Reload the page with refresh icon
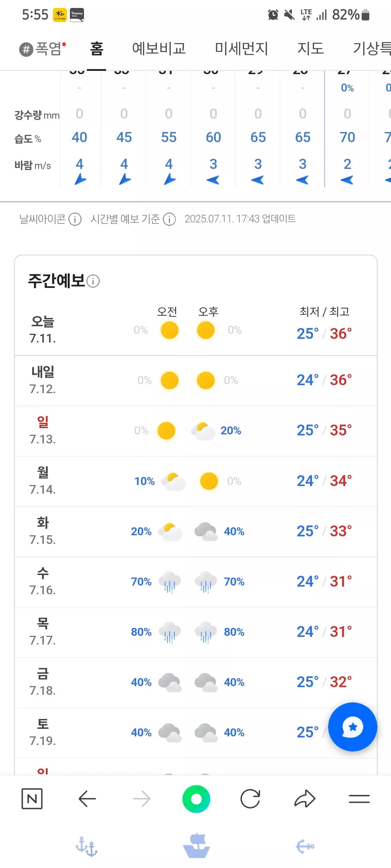 click(x=251, y=799)
